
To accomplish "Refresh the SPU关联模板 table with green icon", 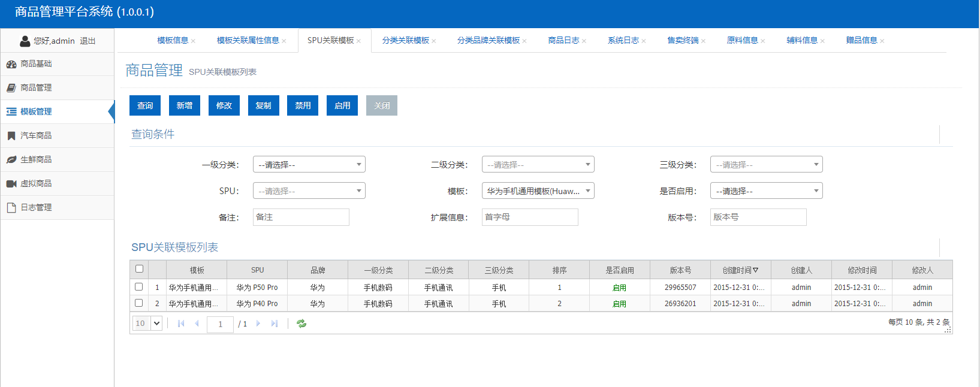I will point(301,323).
